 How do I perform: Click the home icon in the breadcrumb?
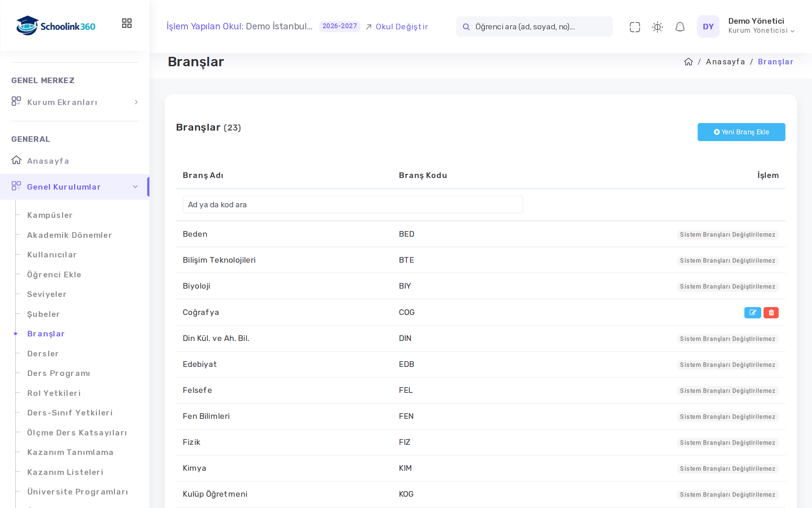tap(688, 62)
